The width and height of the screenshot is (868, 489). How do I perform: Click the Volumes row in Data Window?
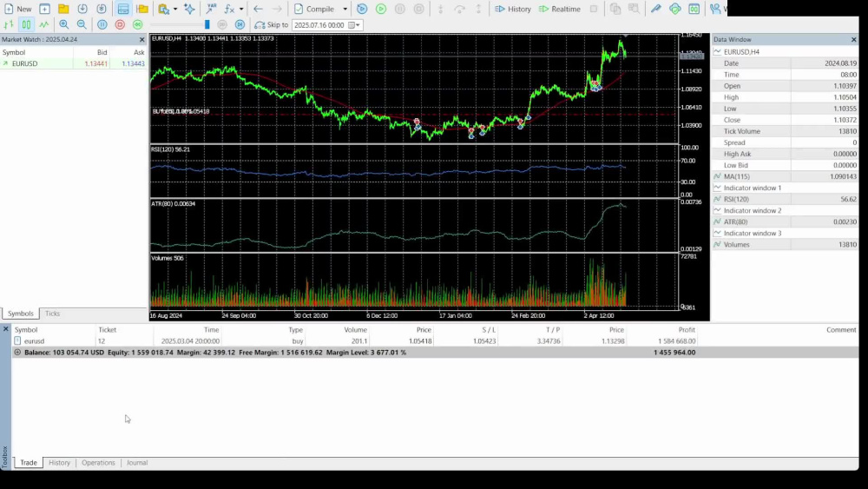coord(785,245)
